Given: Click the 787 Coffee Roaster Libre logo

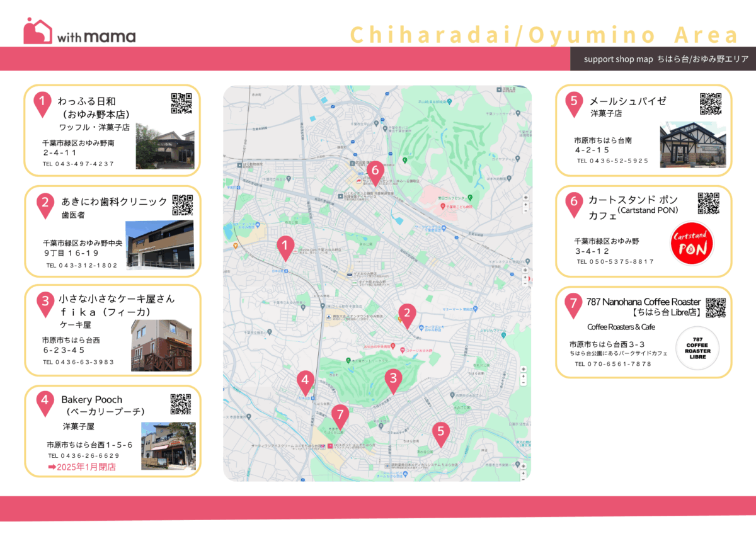Looking at the screenshot, I should pos(697,348).
